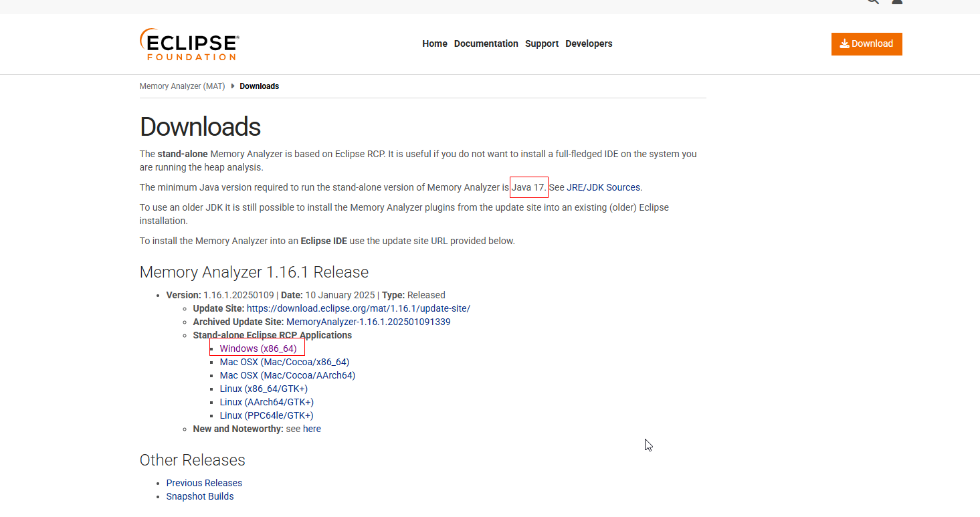Click the Other Releases heading
This screenshot has height=517, width=980.
193,460
